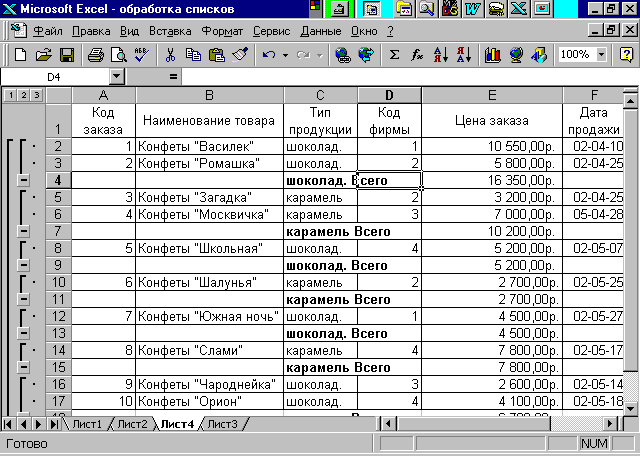Open the Undo history dropdown arrow

(285, 54)
